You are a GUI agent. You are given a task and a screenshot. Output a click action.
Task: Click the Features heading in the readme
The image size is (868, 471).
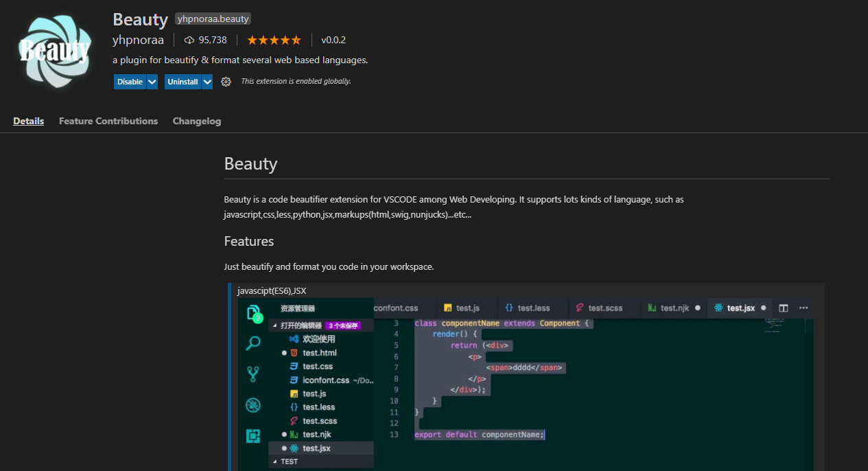(x=249, y=241)
